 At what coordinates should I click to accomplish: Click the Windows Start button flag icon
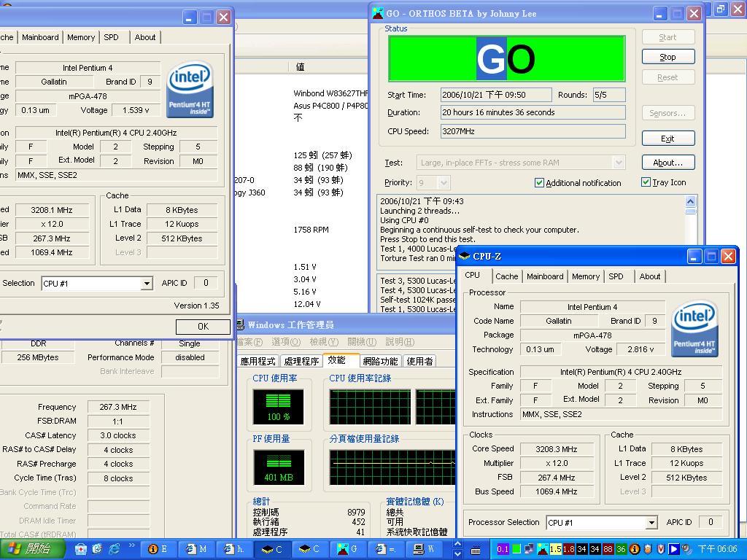coord(15,548)
